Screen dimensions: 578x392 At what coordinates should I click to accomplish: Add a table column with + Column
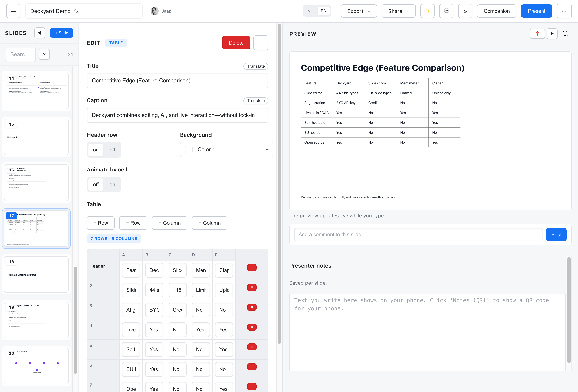coord(170,223)
